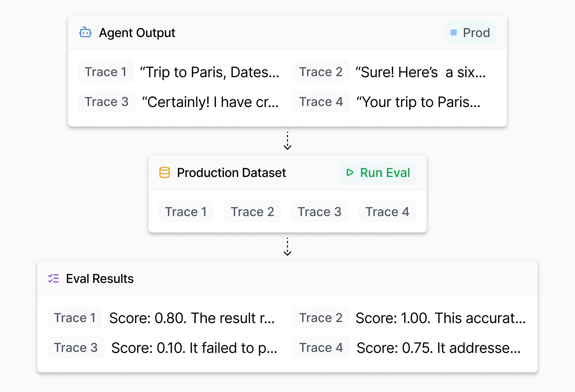Click the dotted arrow below Agent Output

[287, 141]
